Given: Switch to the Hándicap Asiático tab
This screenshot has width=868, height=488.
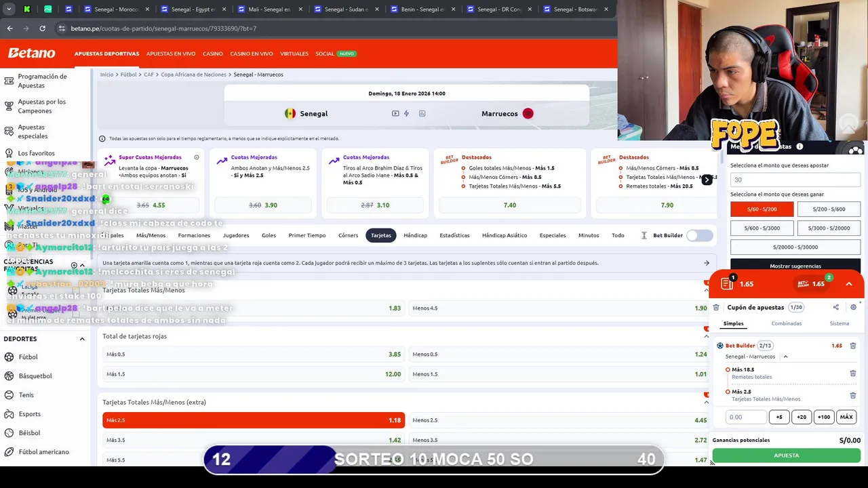Looking at the screenshot, I should [505, 235].
